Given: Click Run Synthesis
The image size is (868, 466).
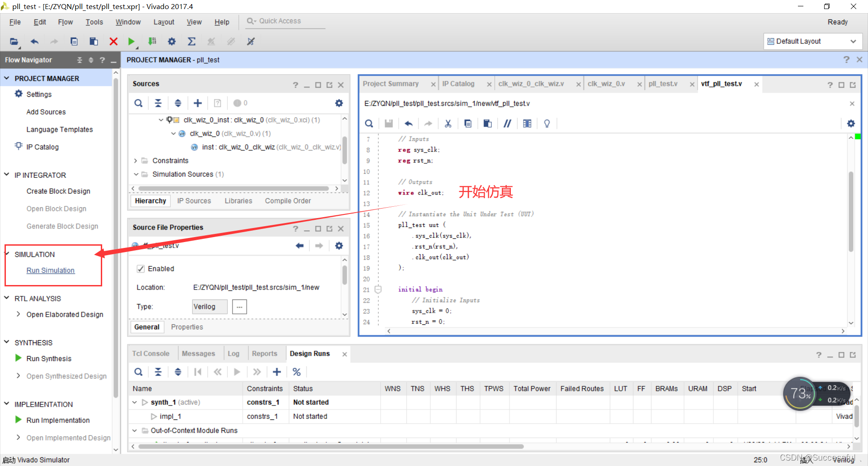Looking at the screenshot, I should (x=49, y=358).
